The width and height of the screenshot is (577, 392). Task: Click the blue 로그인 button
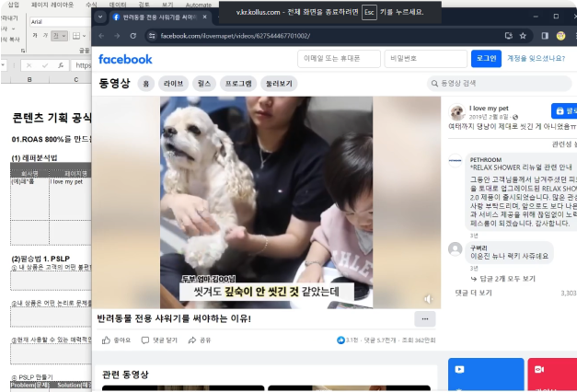[486, 59]
